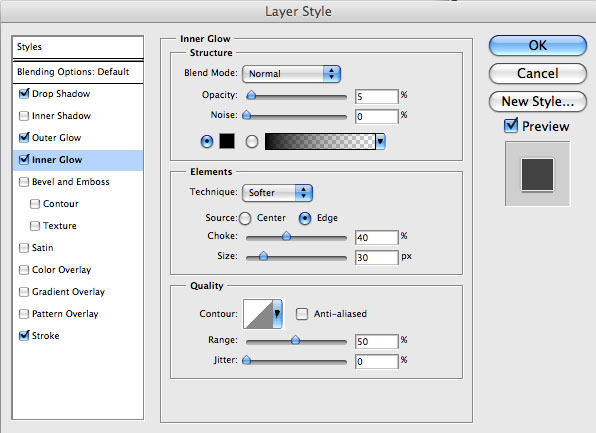Screen dimensions: 596x433
Task: Click the black glow color swatch
Action: pos(227,141)
